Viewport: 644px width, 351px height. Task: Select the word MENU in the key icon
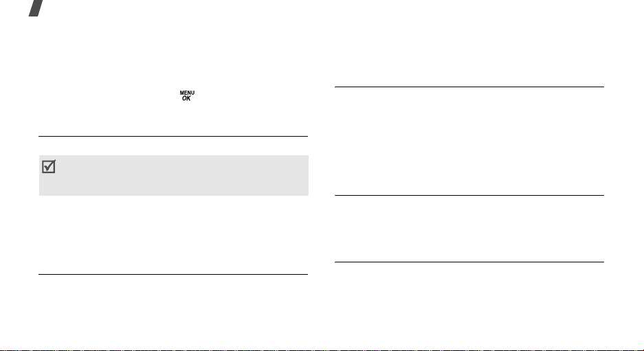[187, 93]
